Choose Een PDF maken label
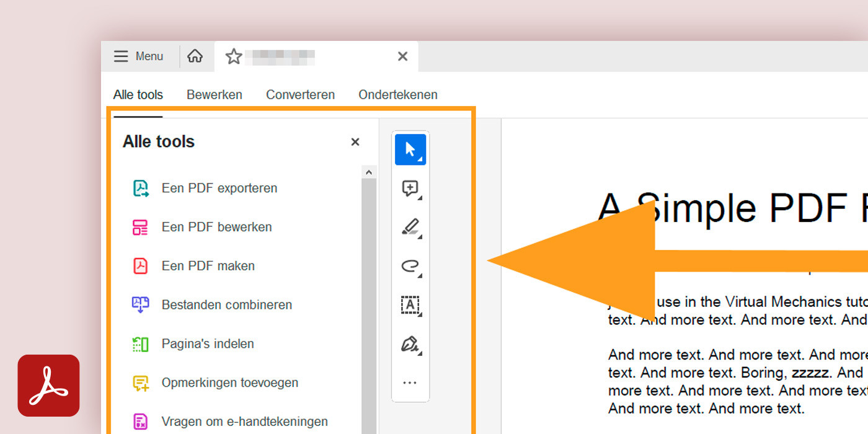Image resolution: width=868 pixels, height=434 pixels. [208, 266]
